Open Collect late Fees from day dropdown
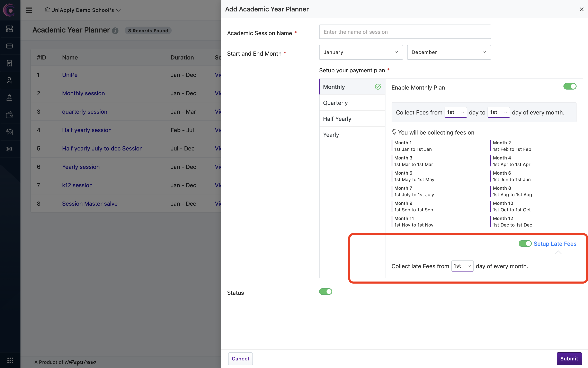 pyautogui.click(x=462, y=266)
